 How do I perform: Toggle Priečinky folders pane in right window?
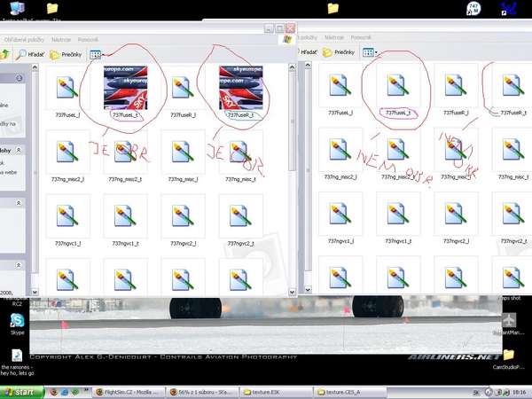[x=339, y=52]
